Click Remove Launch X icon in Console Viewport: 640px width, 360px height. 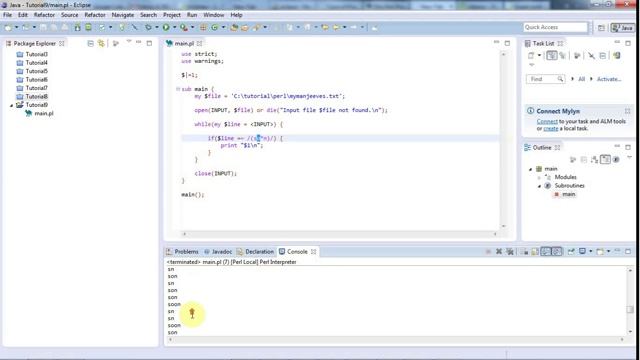(x=498, y=251)
